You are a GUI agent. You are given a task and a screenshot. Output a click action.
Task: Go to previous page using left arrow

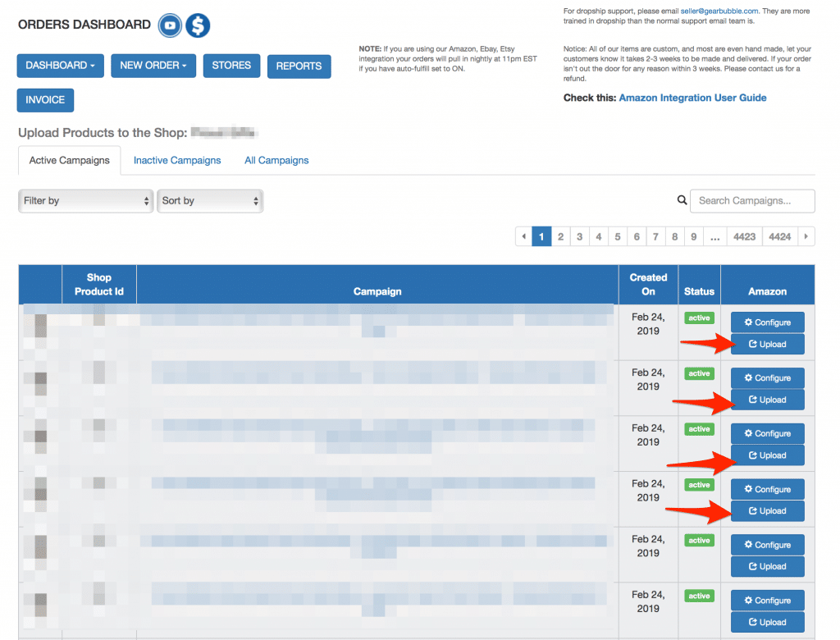click(x=523, y=236)
